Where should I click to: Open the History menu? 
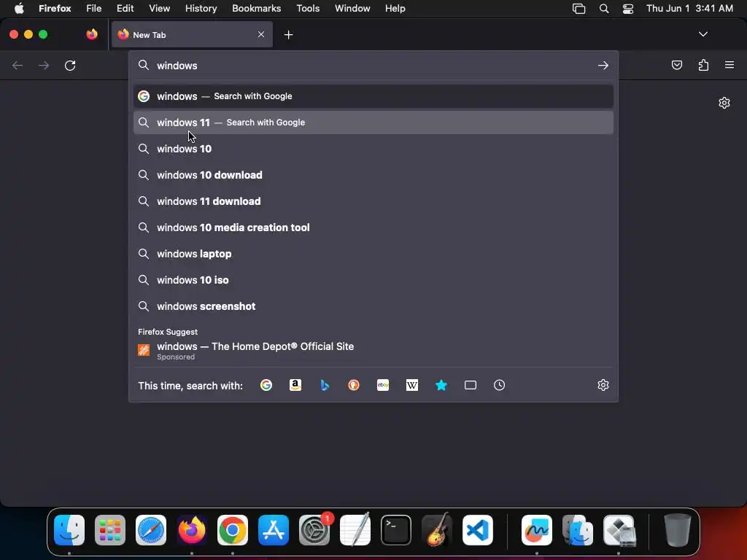click(201, 9)
